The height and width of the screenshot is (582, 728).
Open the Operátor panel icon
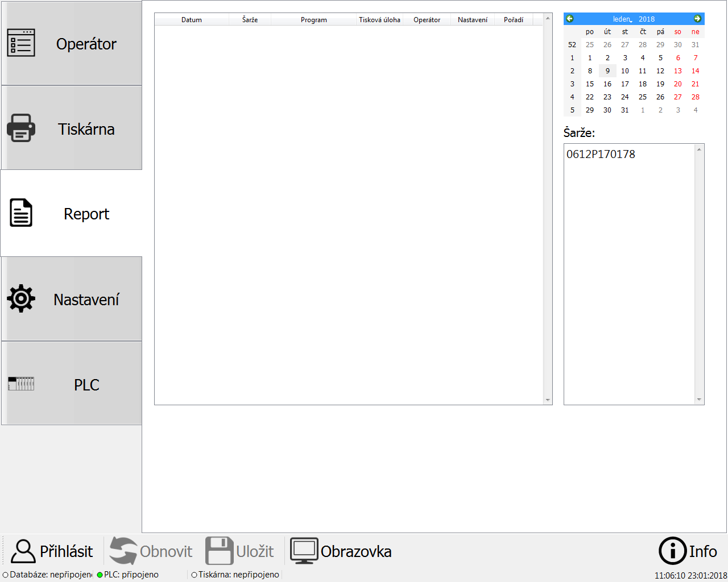click(x=21, y=43)
